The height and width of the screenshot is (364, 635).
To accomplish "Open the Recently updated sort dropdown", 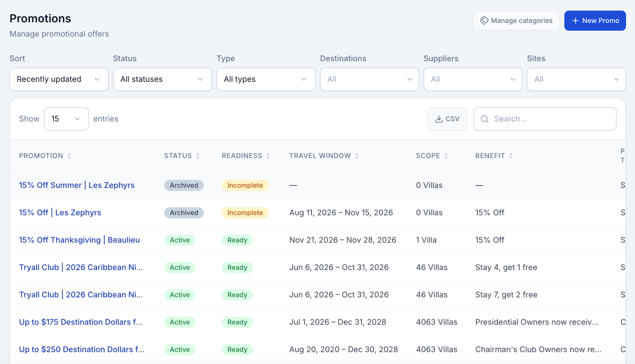I will pyautogui.click(x=59, y=79).
